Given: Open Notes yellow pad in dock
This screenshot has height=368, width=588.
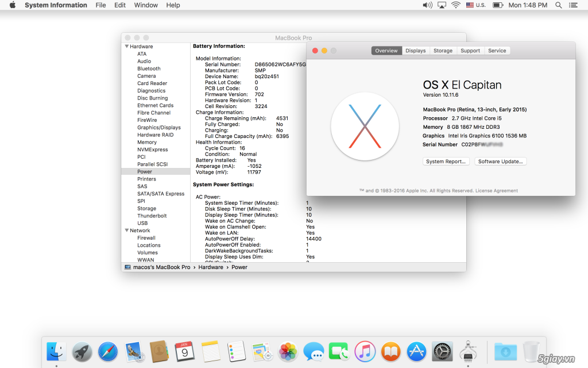Looking at the screenshot, I should point(210,352).
